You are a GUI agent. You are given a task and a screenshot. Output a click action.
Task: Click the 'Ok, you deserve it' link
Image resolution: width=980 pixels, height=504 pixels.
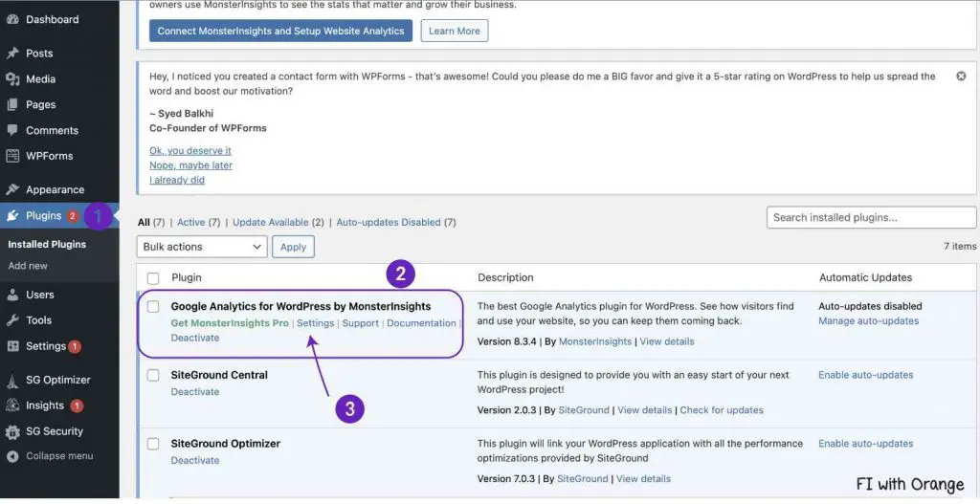[x=190, y=150]
